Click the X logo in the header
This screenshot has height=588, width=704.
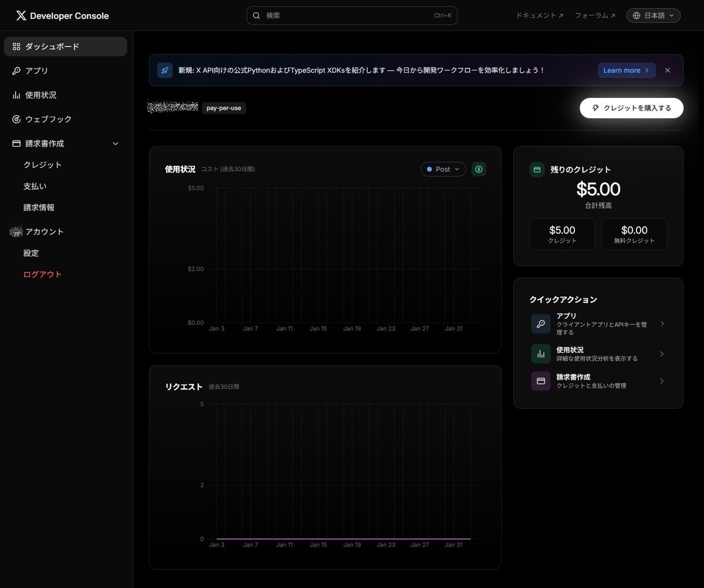(21, 16)
